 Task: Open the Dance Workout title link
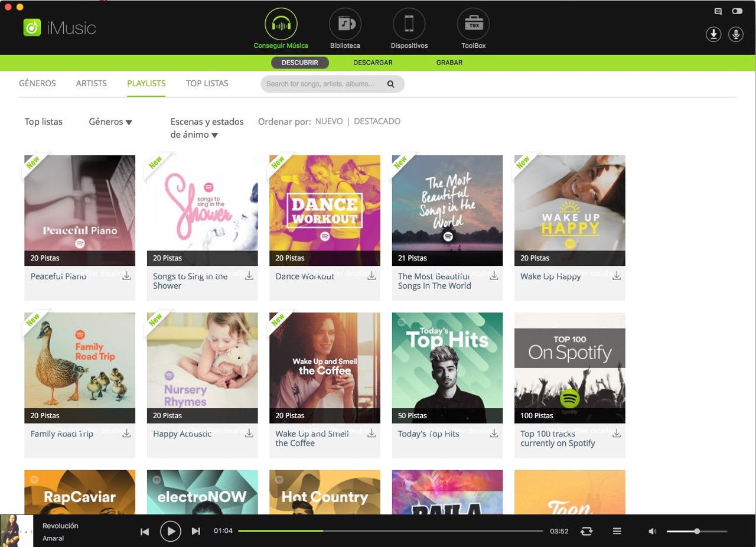305,276
